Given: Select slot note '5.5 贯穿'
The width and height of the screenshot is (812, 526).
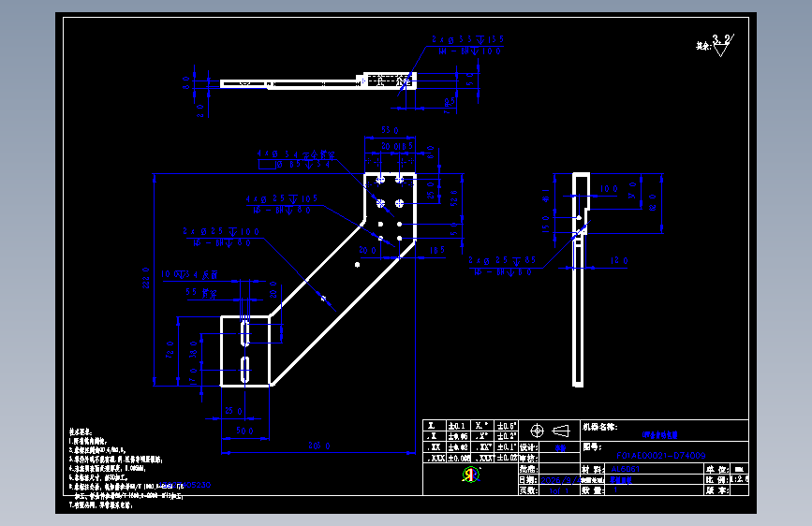Looking at the screenshot, I should [x=201, y=293].
